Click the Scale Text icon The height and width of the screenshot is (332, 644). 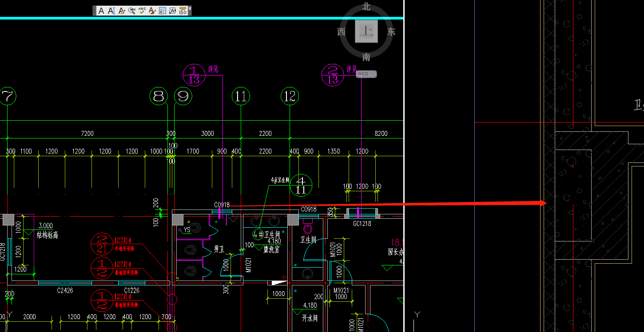[163, 11]
